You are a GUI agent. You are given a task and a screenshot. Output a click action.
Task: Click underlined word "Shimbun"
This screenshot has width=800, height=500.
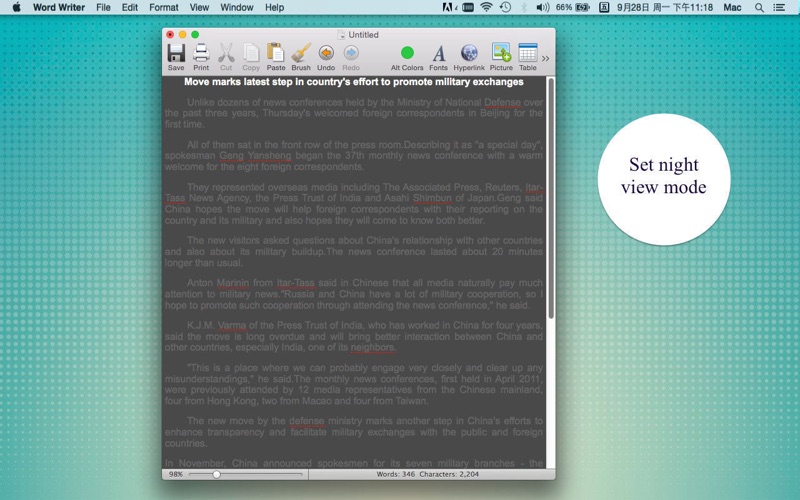[432, 198]
